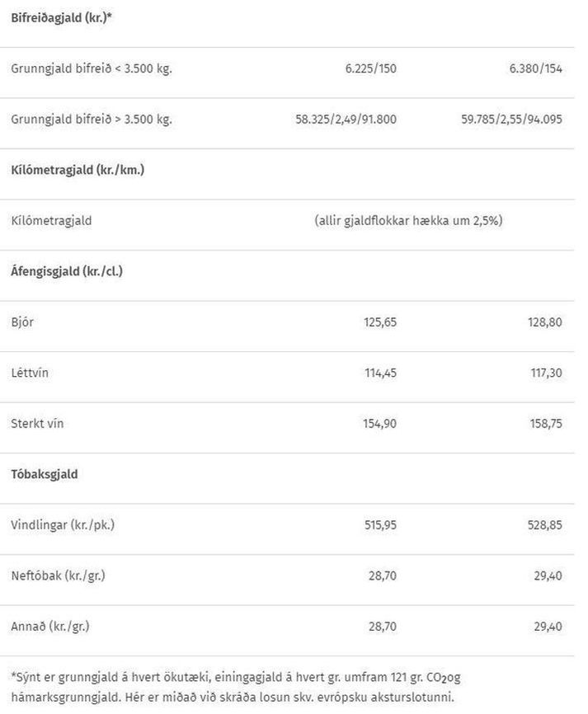Click the 158,75 value for Sterkt vín

(545, 424)
